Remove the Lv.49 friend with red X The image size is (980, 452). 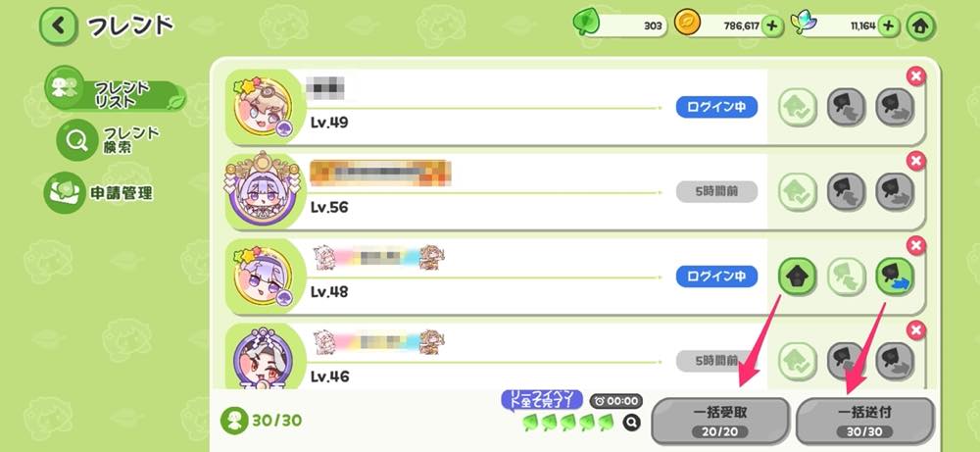(916, 76)
